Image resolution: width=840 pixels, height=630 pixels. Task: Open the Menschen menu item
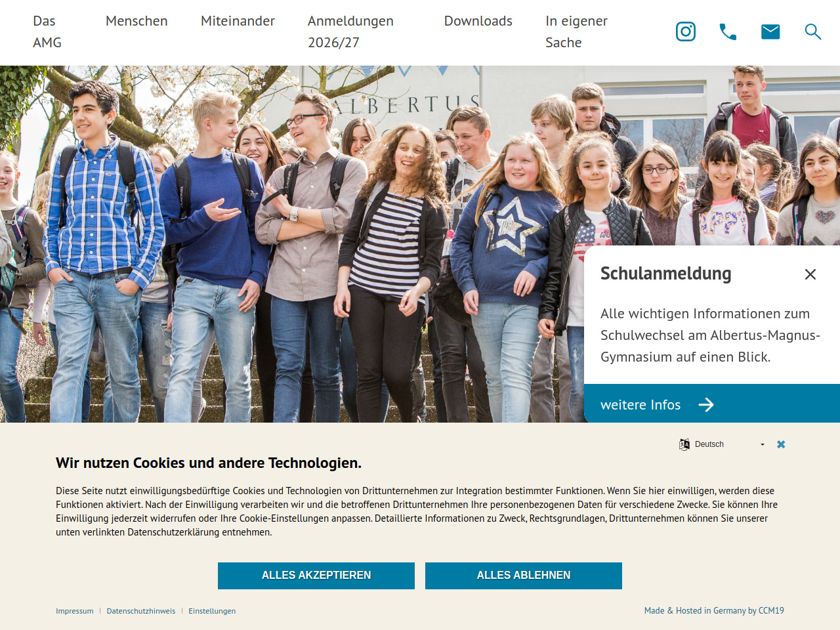tap(136, 21)
